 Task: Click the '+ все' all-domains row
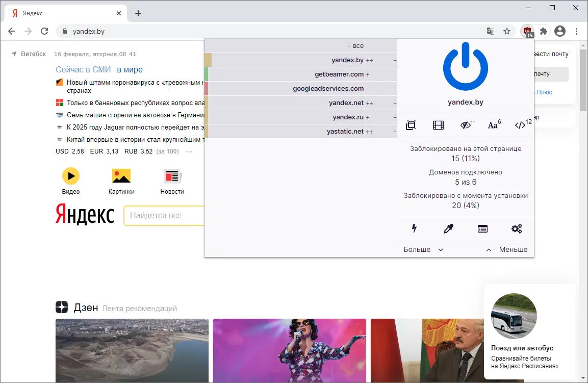coord(300,46)
